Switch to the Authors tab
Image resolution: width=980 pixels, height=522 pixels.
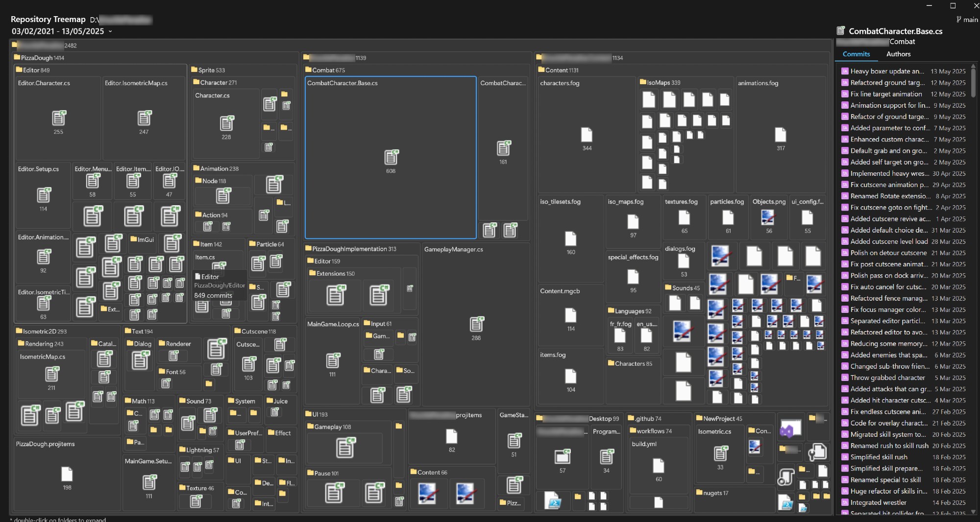pyautogui.click(x=898, y=54)
